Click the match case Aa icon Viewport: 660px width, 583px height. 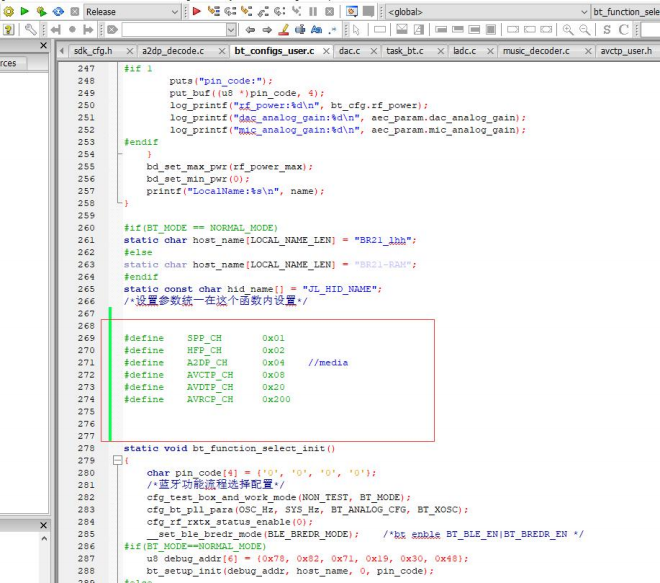(x=317, y=29)
